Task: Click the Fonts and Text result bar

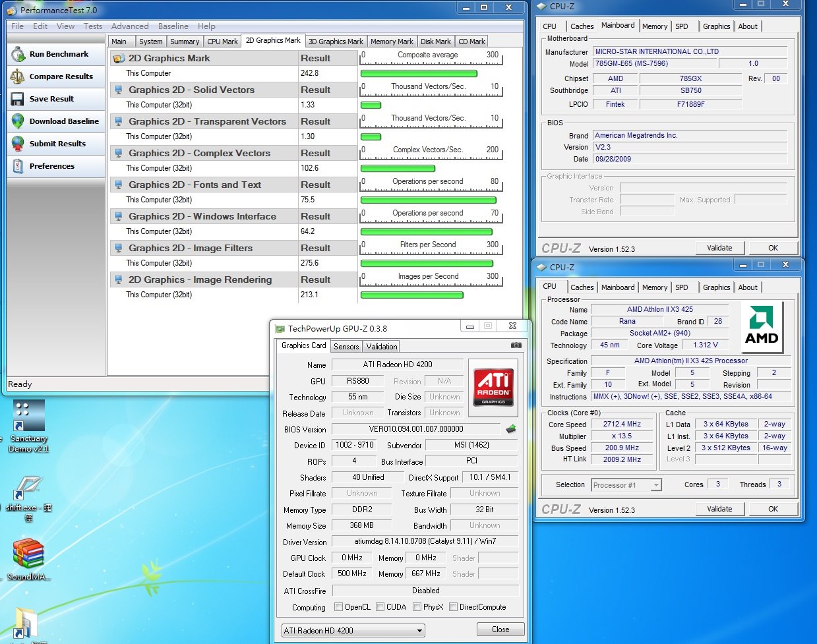Action: pyautogui.click(x=429, y=200)
